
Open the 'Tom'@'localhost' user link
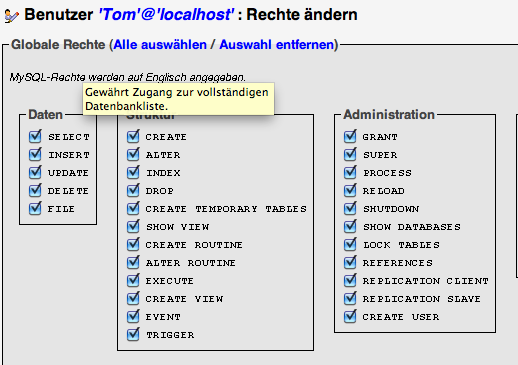coord(166,15)
